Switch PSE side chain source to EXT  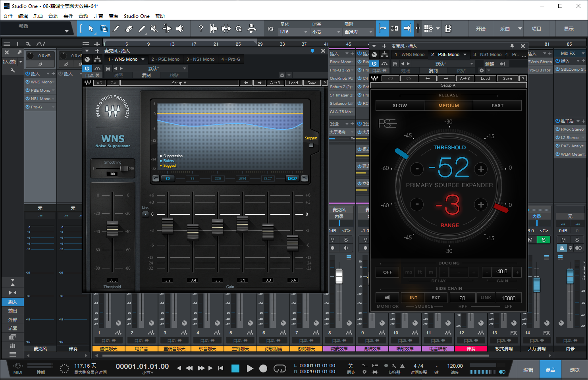click(x=436, y=298)
